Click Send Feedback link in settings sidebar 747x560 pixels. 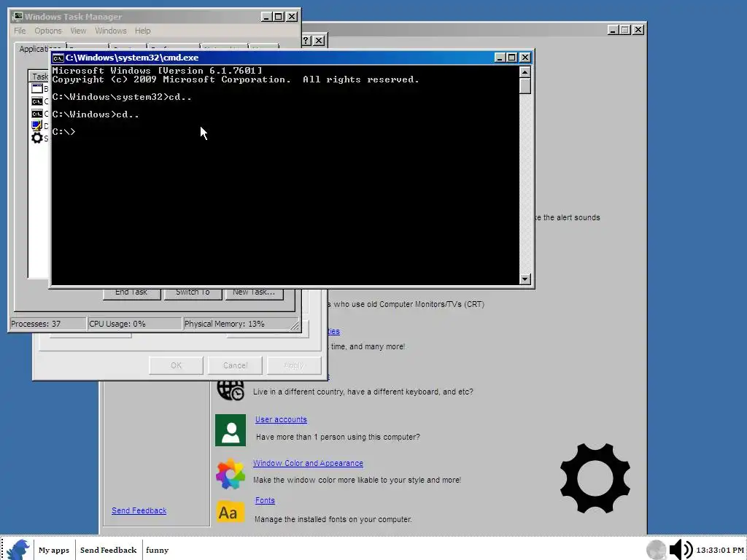(x=139, y=510)
